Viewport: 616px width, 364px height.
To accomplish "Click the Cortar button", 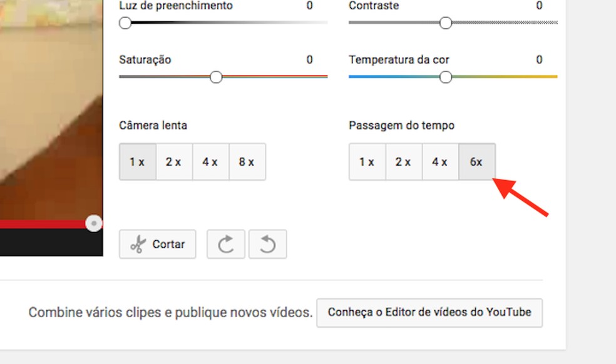I will click(157, 245).
